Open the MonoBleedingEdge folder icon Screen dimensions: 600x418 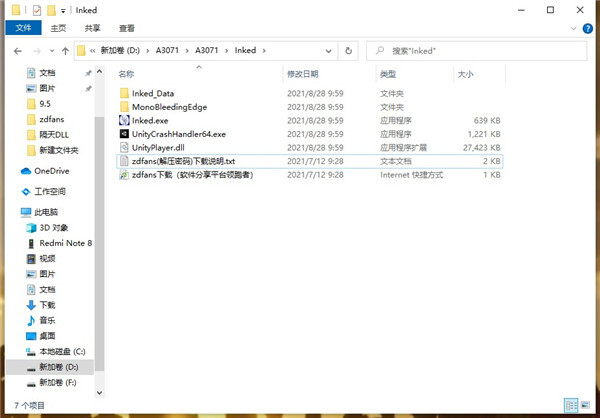124,107
